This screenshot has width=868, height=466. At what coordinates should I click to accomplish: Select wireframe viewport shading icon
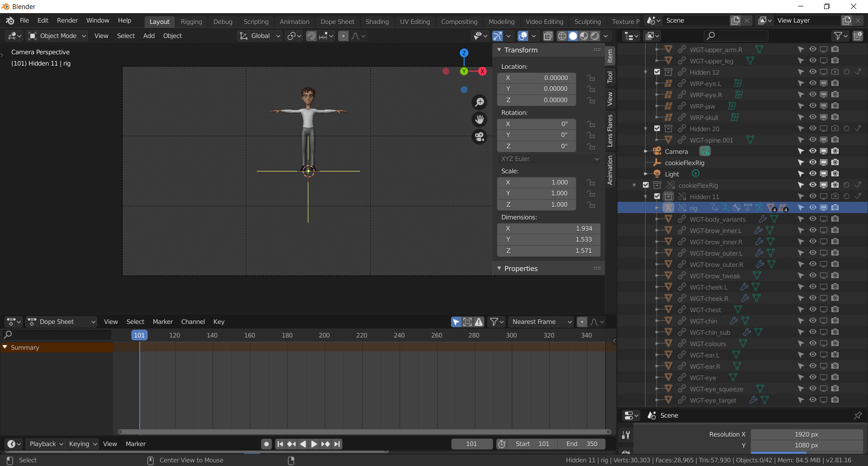[562, 36]
